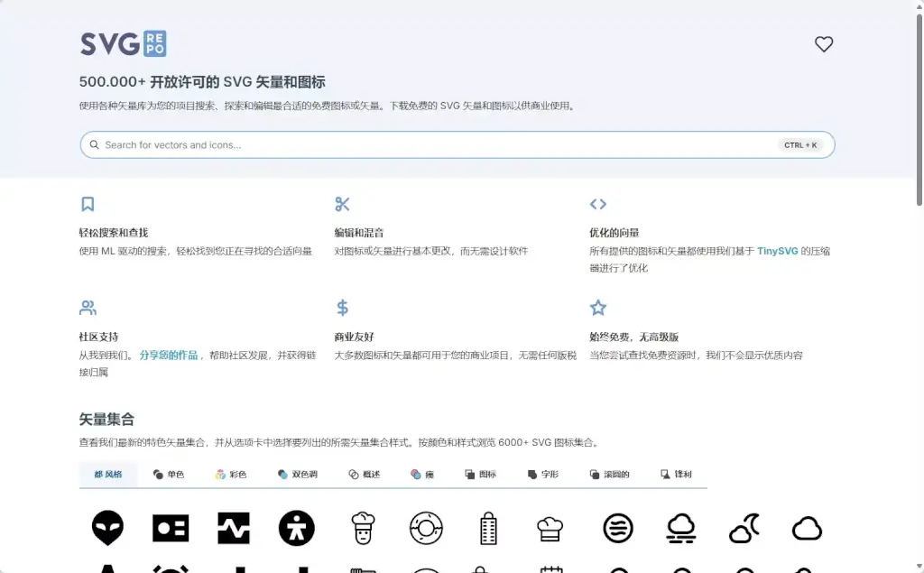Switch to the 图标 icon tab
924x573 pixels.
pyautogui.click(x=481, y=474)
